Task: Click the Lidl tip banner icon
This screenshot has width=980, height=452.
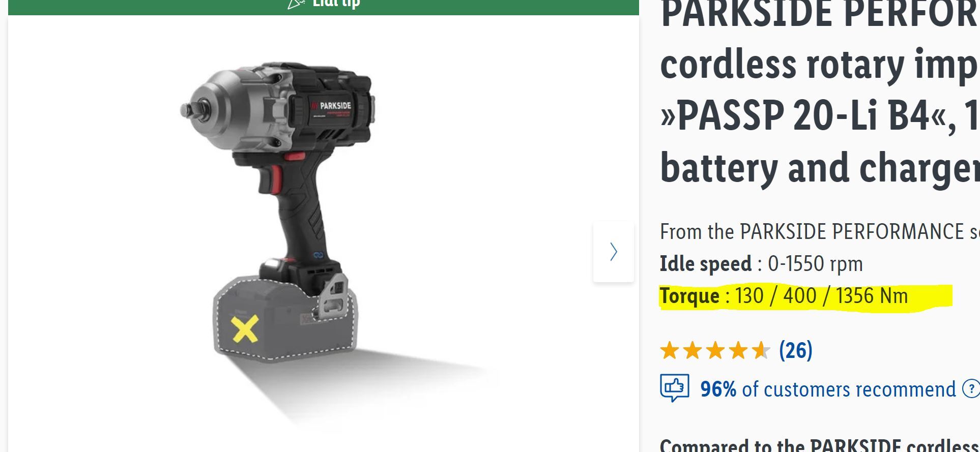Action: [x=296, y=4]
